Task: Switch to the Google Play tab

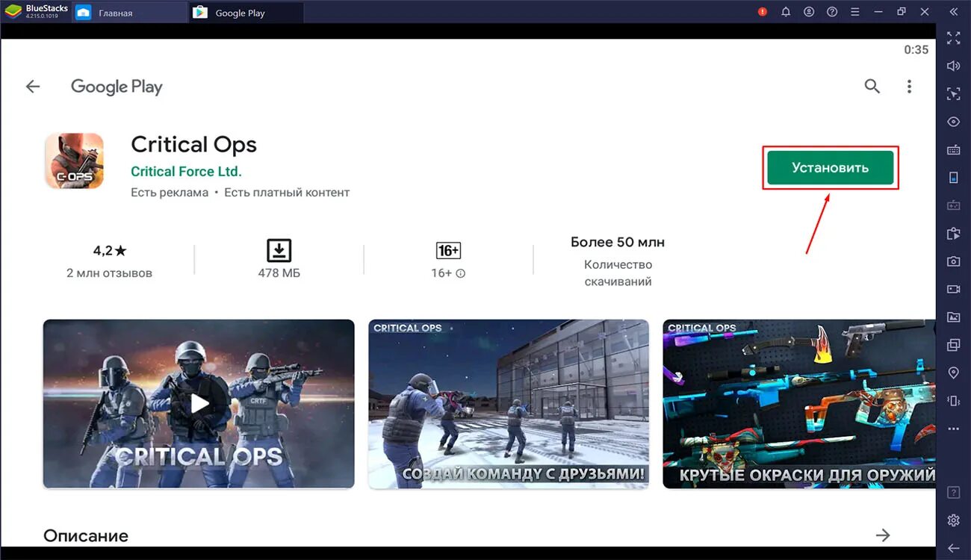Action: [x=246, y=13]
